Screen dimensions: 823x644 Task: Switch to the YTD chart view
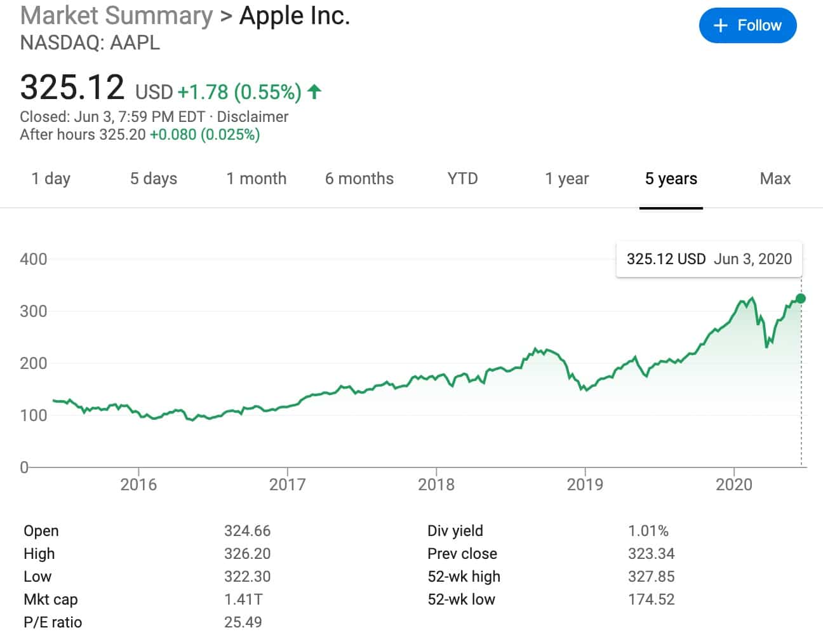462,179
